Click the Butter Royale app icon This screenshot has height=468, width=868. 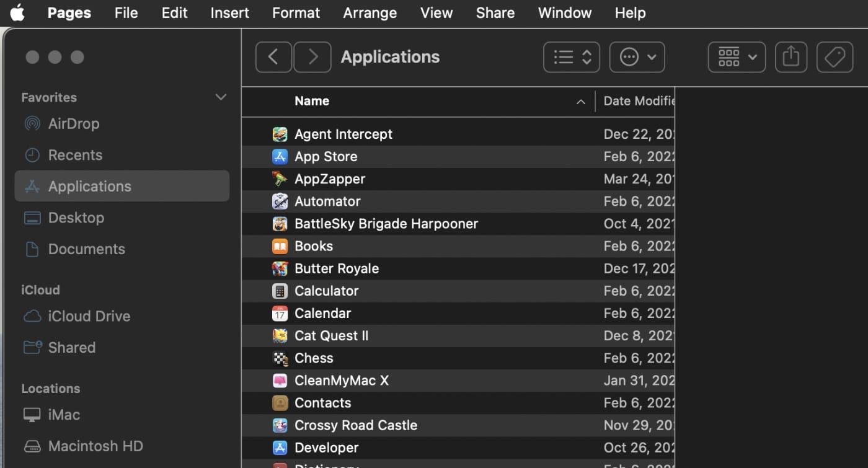coord(280,268)
